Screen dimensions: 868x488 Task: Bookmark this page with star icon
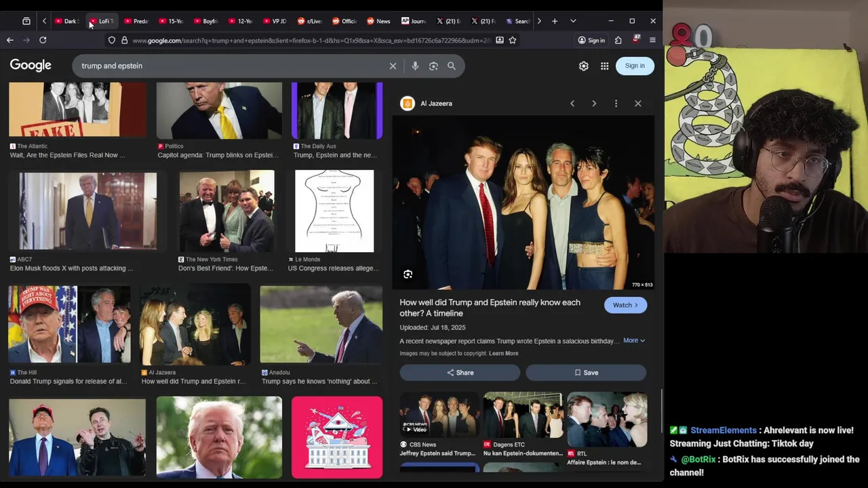513,40
